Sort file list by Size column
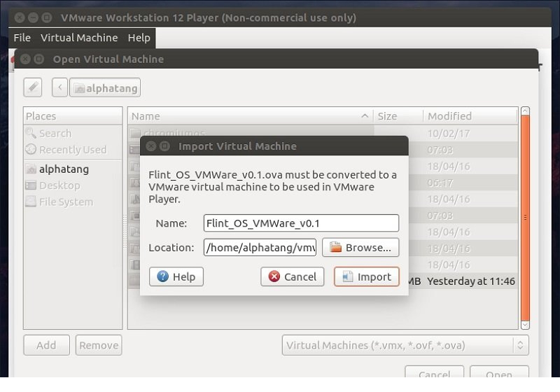This screenshot has height=392, width=560. click(398, 116)
